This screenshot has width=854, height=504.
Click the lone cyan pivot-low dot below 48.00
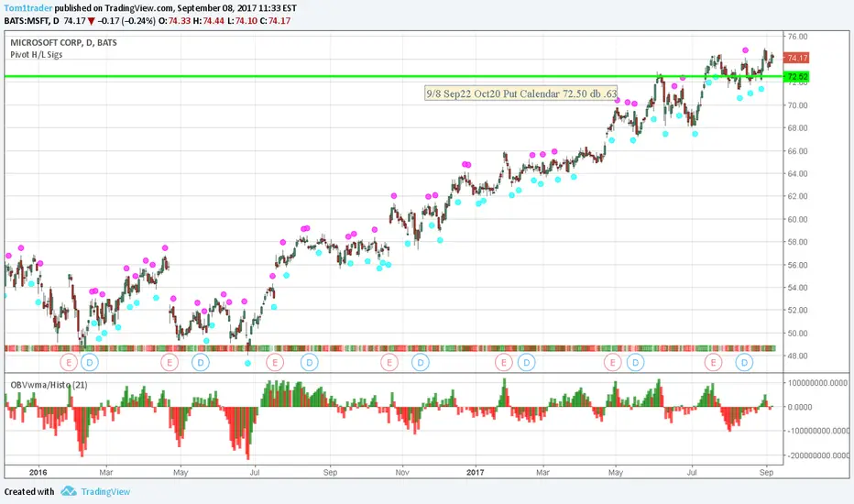(247, 363)
